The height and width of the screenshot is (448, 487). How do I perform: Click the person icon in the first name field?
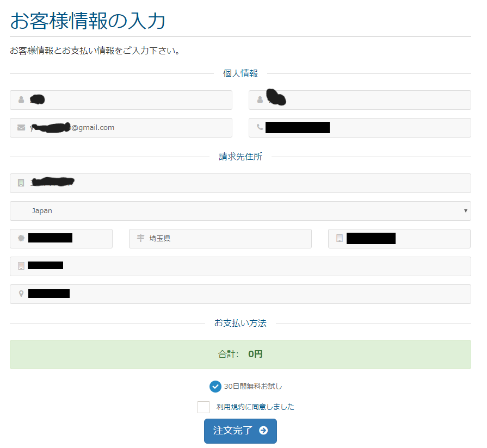point(21,100)
